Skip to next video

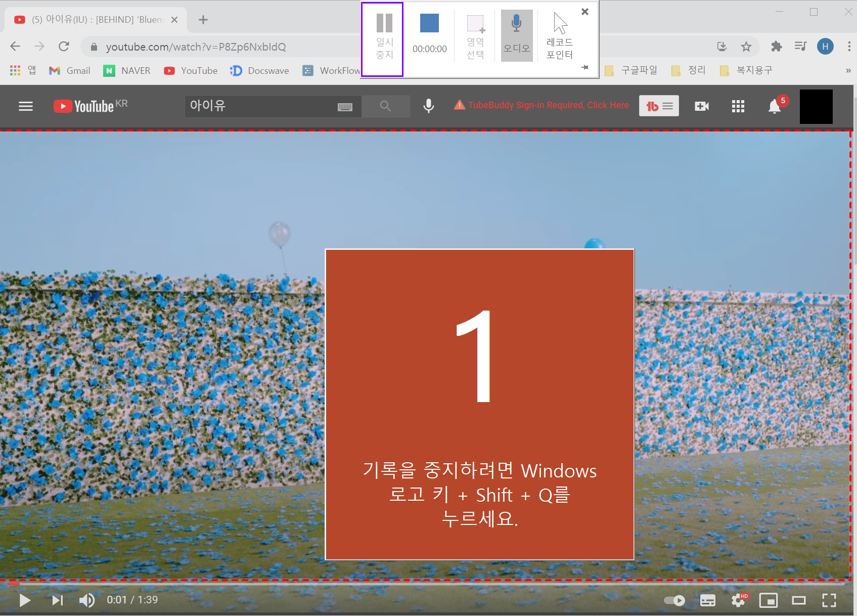(x=57, y=600)
